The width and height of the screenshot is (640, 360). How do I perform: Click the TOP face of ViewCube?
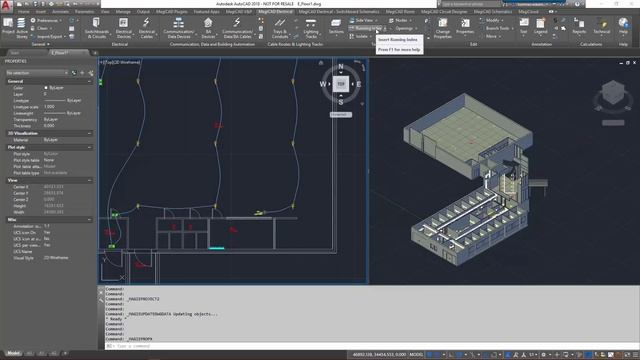pos(341,84)
